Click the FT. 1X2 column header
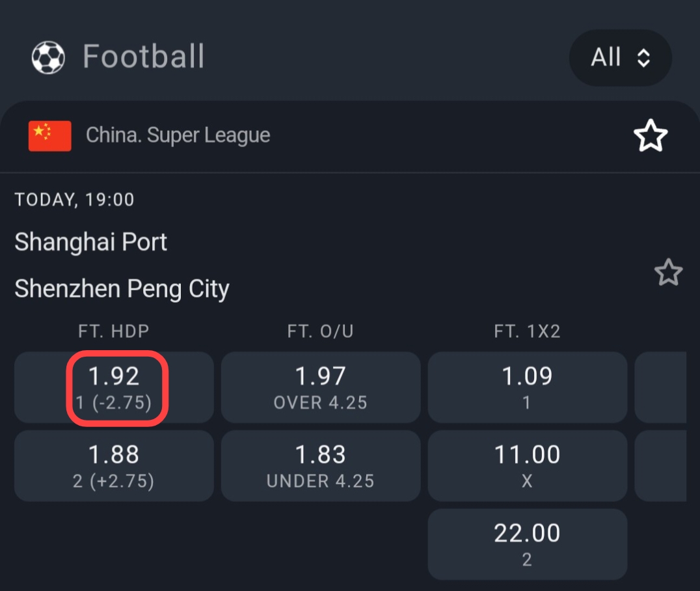This screenshot has width=700, height=591. (x=527, y=331)
